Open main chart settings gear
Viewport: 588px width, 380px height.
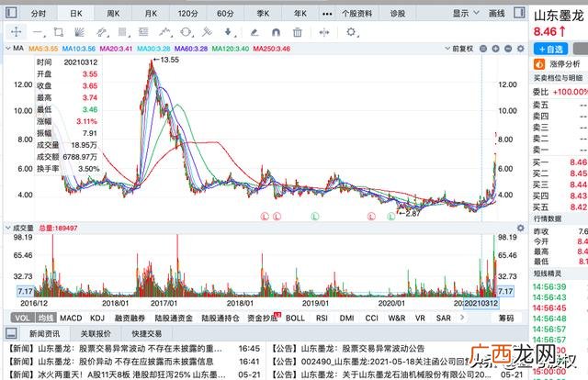point(521,49)
